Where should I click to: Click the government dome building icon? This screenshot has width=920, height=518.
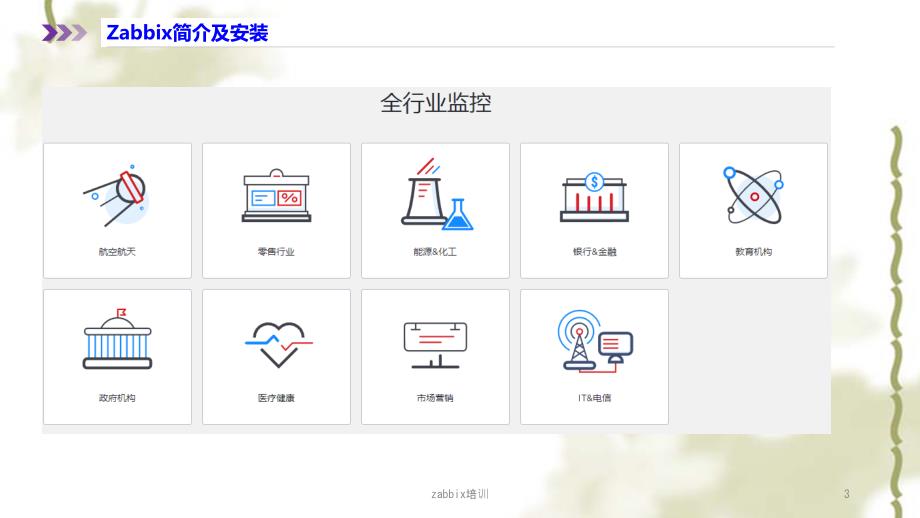point(117,338)
